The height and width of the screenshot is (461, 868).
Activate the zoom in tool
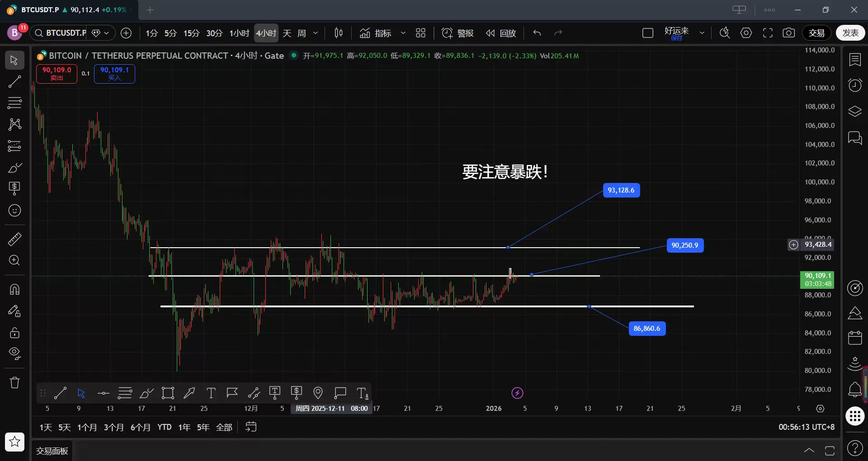click(14, 260)
